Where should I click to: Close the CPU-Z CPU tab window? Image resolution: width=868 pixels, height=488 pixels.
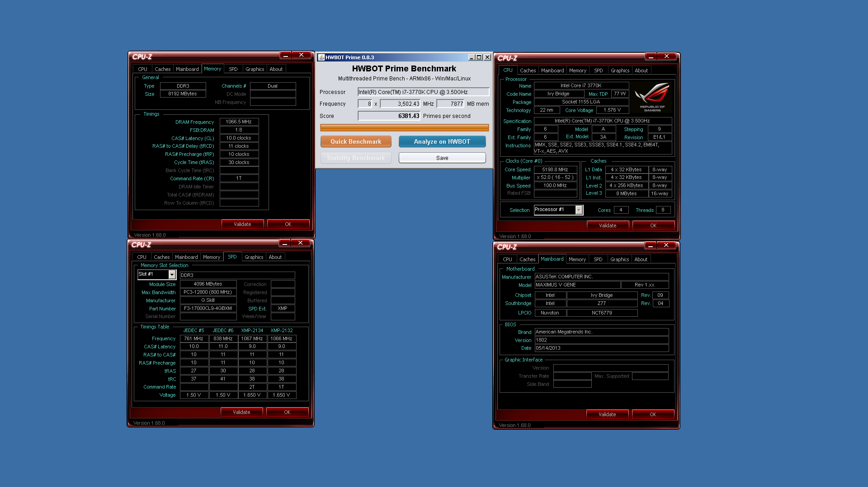coord(666,56)
